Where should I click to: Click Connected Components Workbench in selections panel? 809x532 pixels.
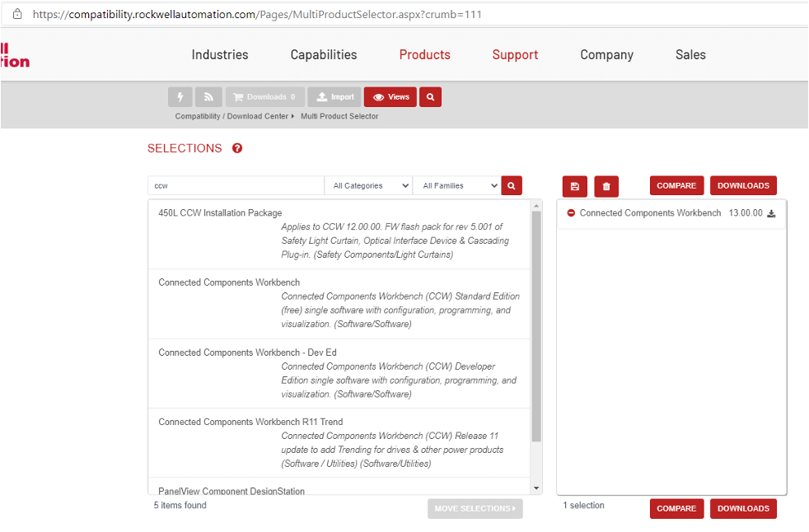pos(650,213)
